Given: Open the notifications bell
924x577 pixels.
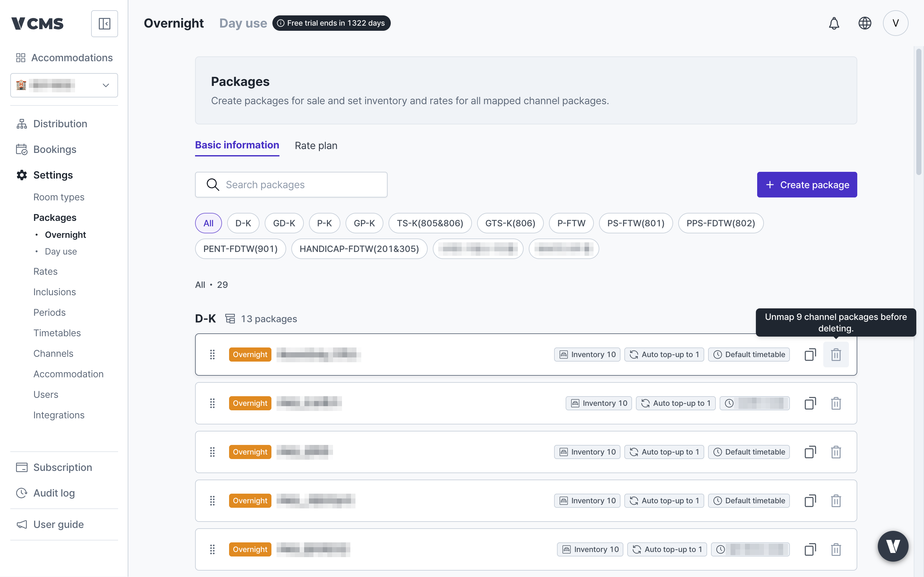Looking at the screenshot, I should 834,23.
